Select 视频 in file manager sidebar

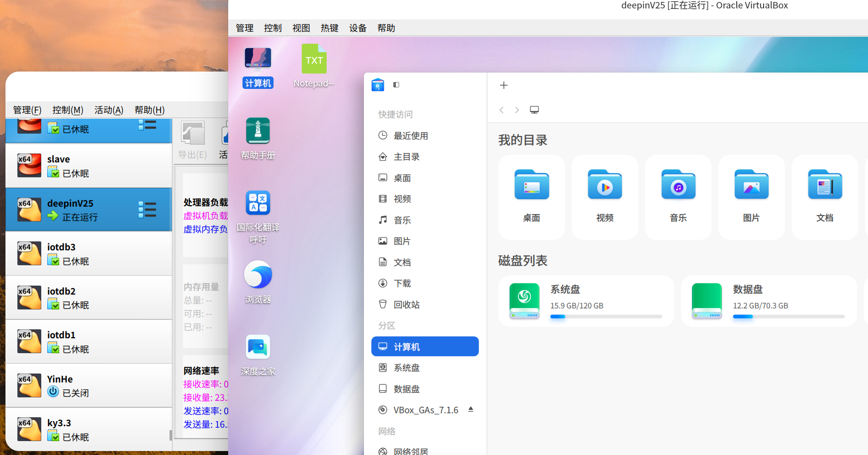point(425,199)
